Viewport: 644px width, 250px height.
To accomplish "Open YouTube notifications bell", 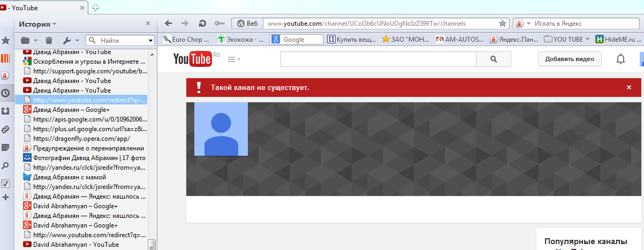I will (x=620, y=59).
